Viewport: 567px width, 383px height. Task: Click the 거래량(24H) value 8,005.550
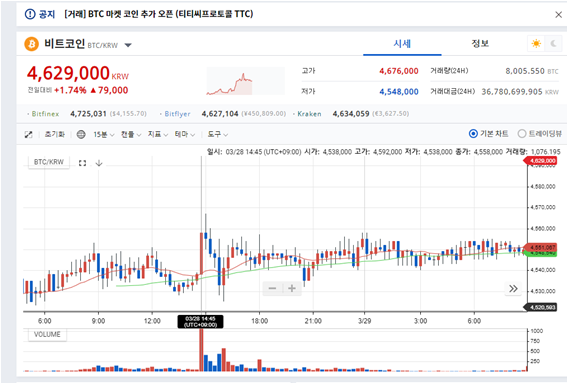click(525, 71)
